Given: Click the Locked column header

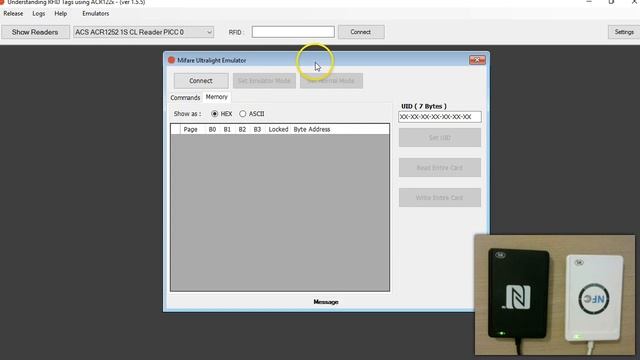Looking at the screenshot, I should point(278,129).
